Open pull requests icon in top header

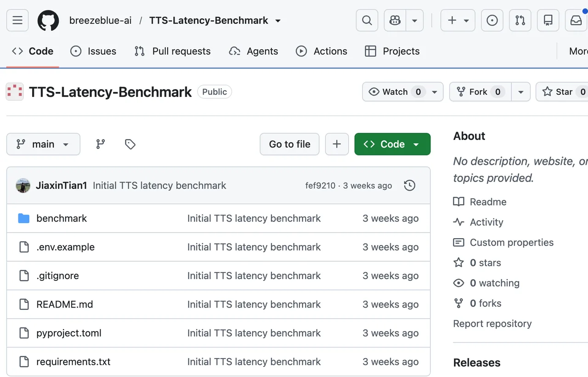520,20
